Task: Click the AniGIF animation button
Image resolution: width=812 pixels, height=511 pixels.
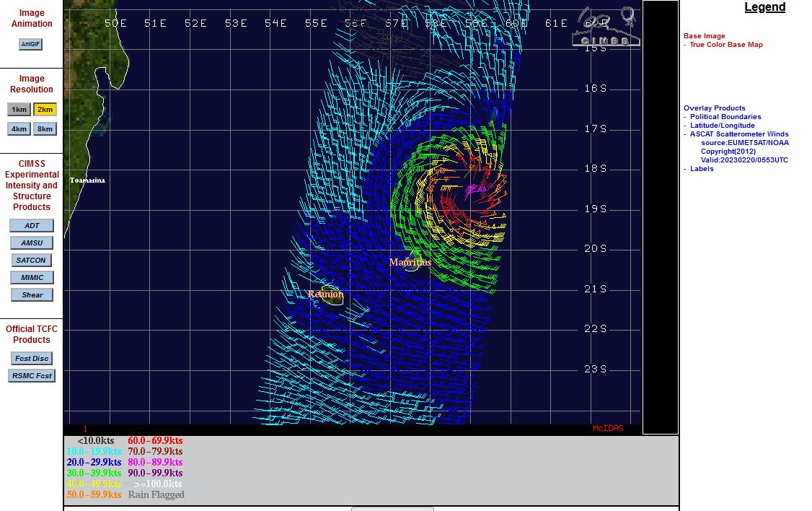Action: (30, 44)
